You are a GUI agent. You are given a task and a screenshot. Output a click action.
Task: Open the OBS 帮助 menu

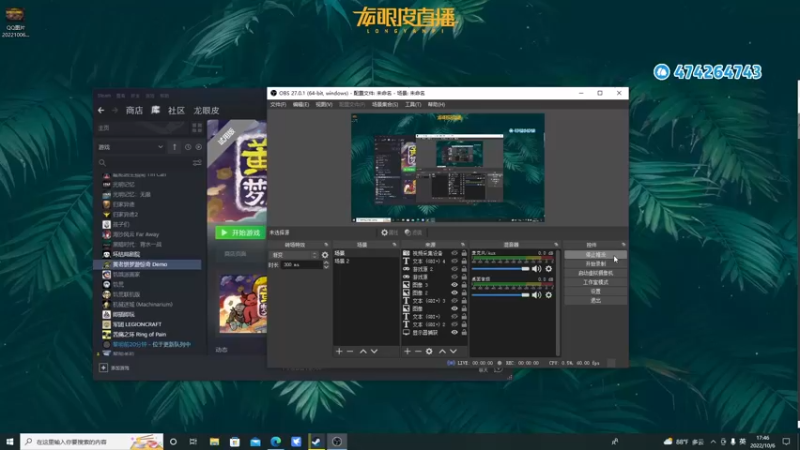tap(436, 105)
